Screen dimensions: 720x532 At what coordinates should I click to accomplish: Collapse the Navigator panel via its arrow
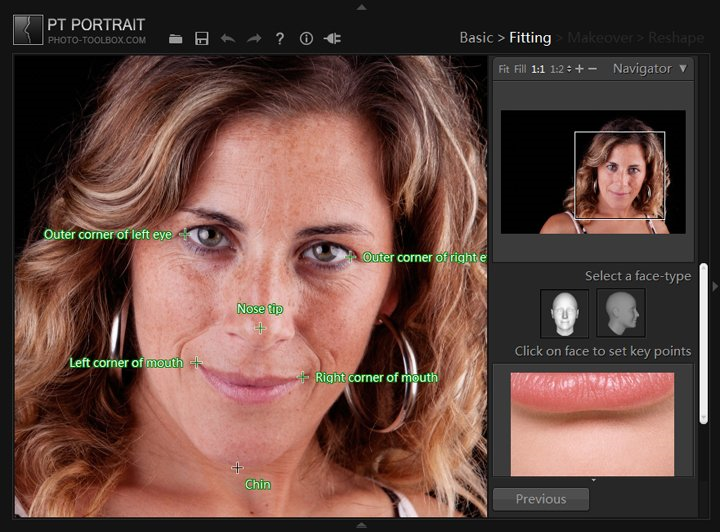point(683,69)
